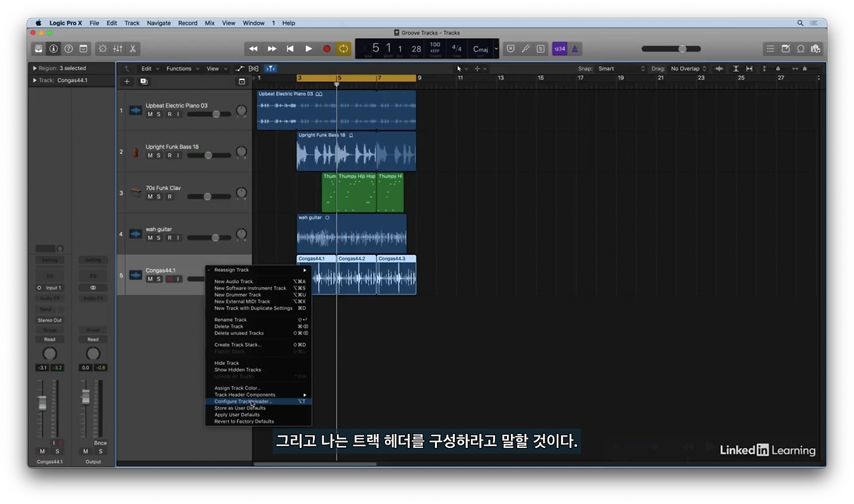This screenshot has height=504, width=854.
Task: Toggle the Flex show/hide button
Action: [x=254, y=69]
